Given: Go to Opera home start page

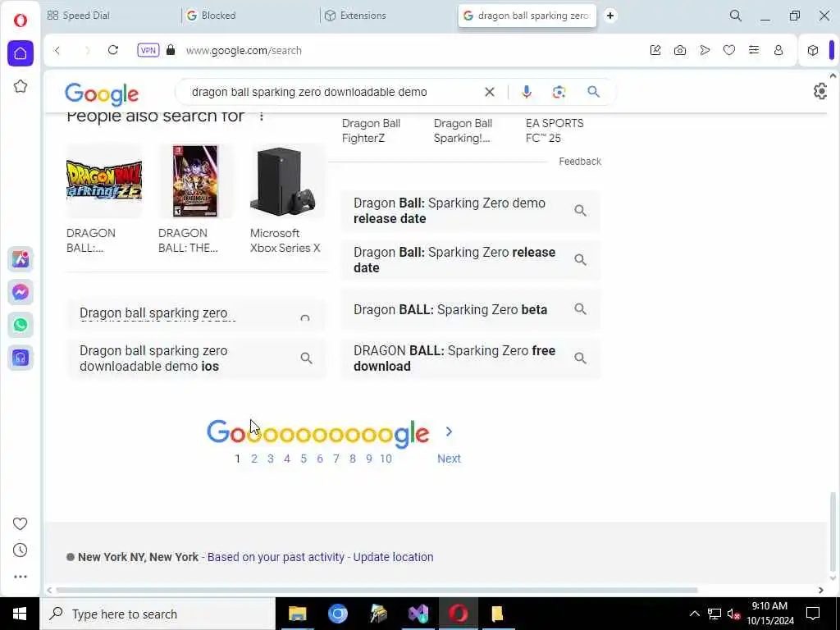Looking at the screenshot, I should coord(21,53).
